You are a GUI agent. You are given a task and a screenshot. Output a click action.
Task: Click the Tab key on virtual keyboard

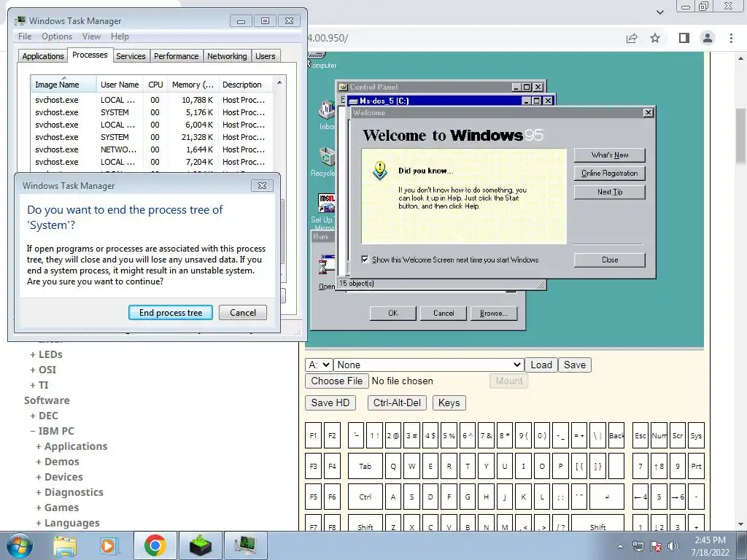[x=365, y=466]
